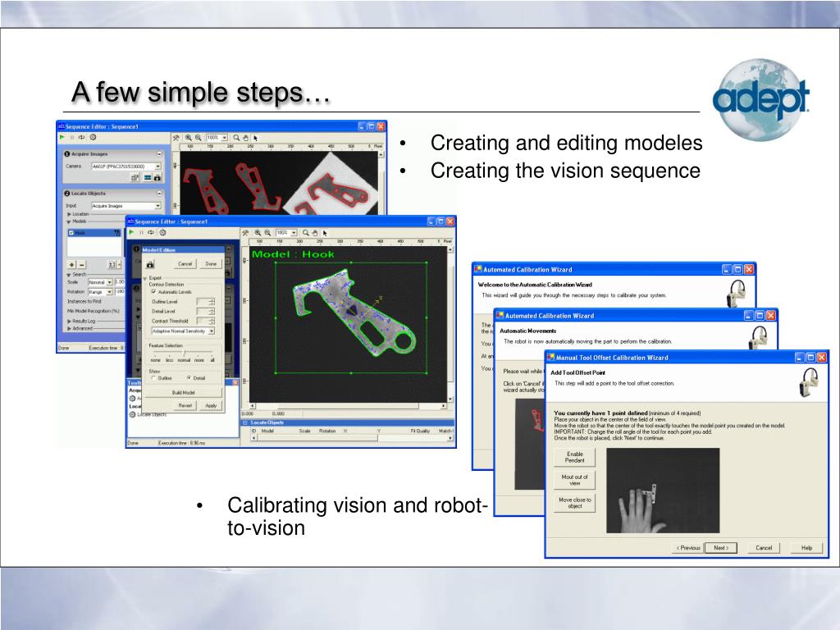
Task: Click Outline Level stepper arrows
Action: pyautogui.click(x=211, y=302)
